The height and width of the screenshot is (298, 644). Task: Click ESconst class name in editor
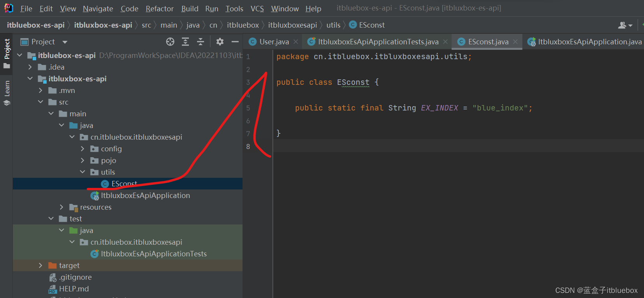(353, 82)
